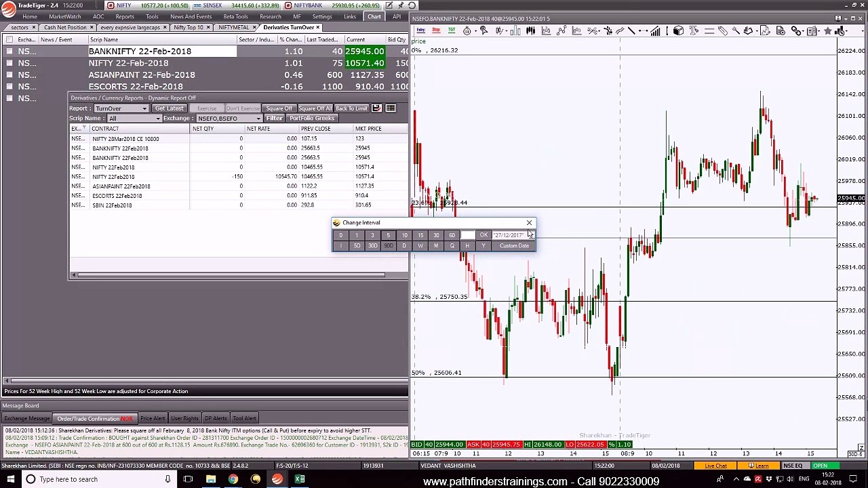Open Chrome from the taskbar
Viewport: 868px width, 488px height.
pyautogui.click(x=233, y=479)
